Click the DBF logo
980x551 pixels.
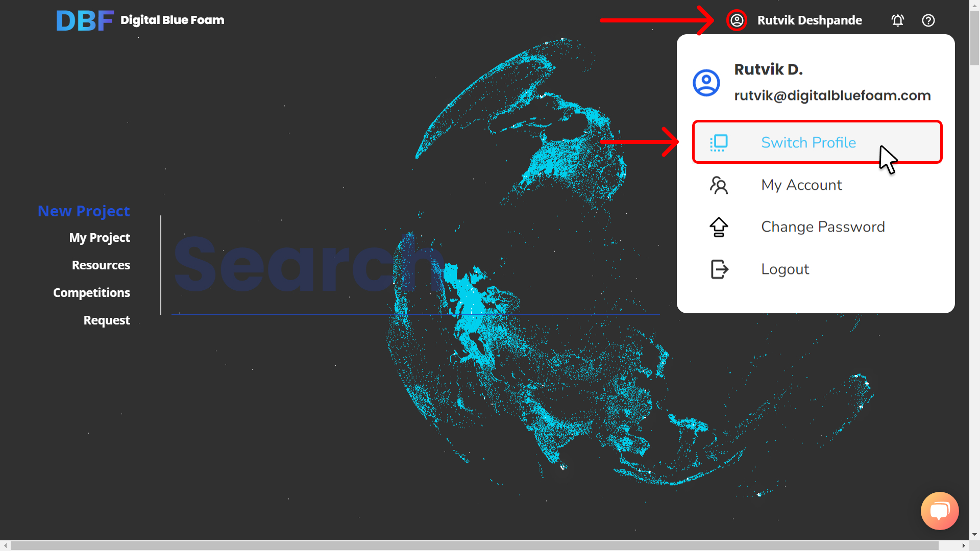[85, 20]
